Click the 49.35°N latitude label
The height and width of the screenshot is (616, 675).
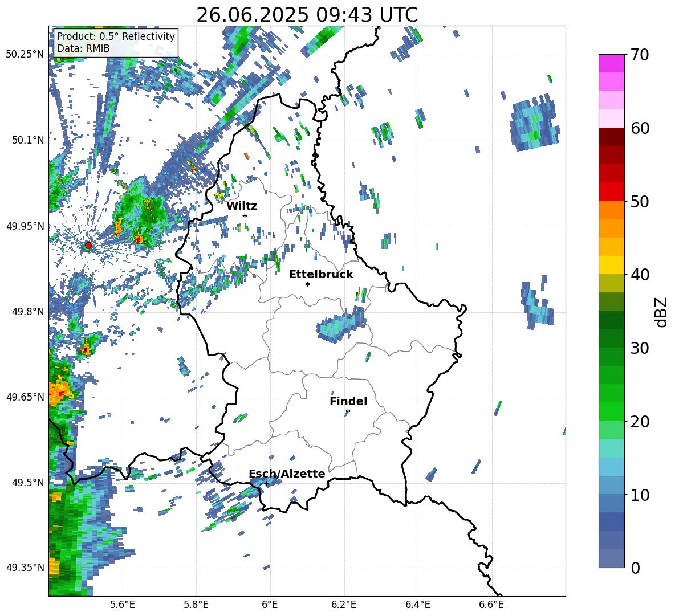tap(25, 568)
